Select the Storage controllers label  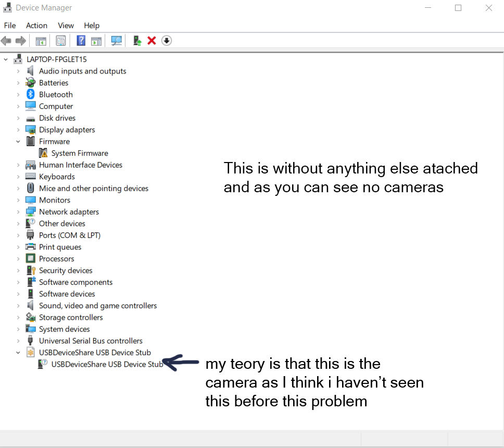tap(71, 317)
